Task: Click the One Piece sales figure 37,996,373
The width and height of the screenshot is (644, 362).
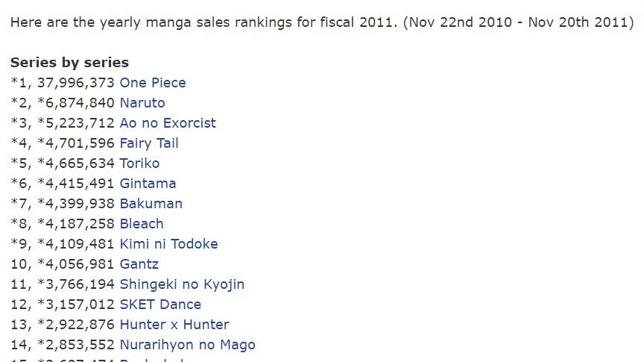Action: (75, 83)
